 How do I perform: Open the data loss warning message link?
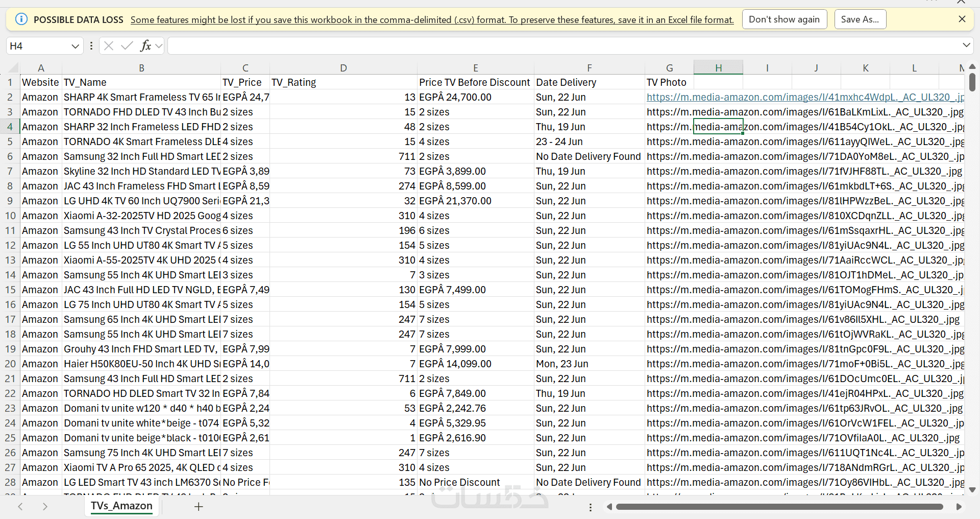[x=432, y=20]
